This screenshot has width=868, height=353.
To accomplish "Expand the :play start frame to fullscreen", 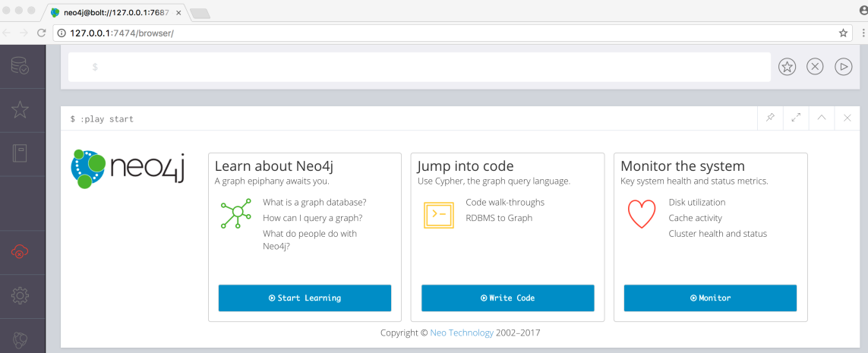I will click(x=796, y=118).
